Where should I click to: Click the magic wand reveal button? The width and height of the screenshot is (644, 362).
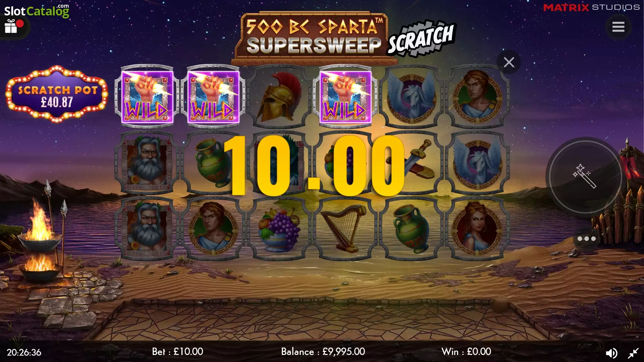pos(585,177)
